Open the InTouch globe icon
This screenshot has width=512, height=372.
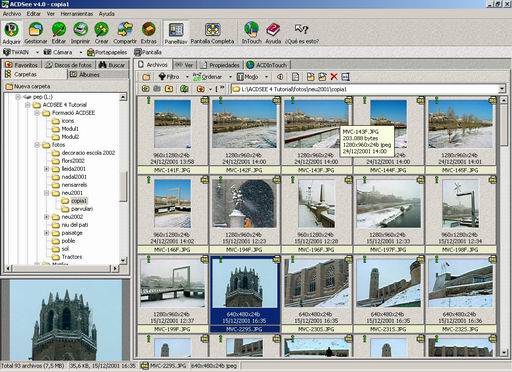pos(251,33)
